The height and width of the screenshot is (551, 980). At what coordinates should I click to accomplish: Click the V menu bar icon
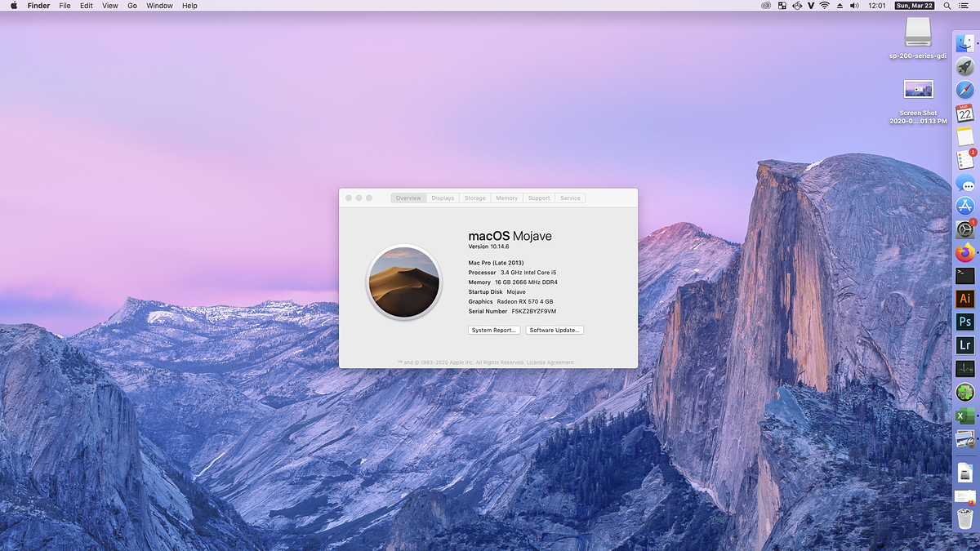[810, 6]
